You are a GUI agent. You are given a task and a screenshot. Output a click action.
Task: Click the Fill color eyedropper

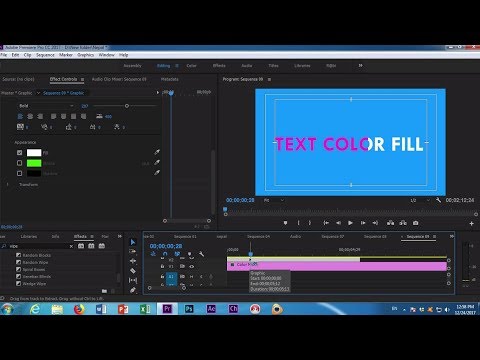tap(157, 152)
